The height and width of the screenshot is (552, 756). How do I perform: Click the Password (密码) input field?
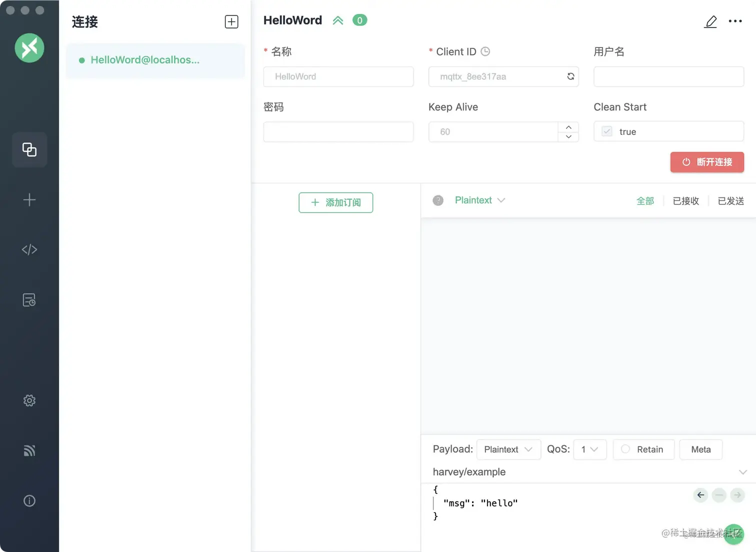338,132
